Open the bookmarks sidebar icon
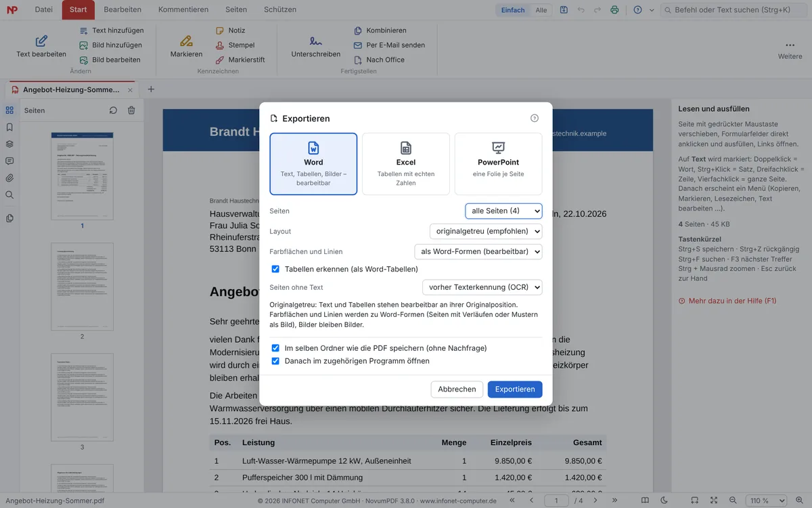 click(x=9, y=127)
